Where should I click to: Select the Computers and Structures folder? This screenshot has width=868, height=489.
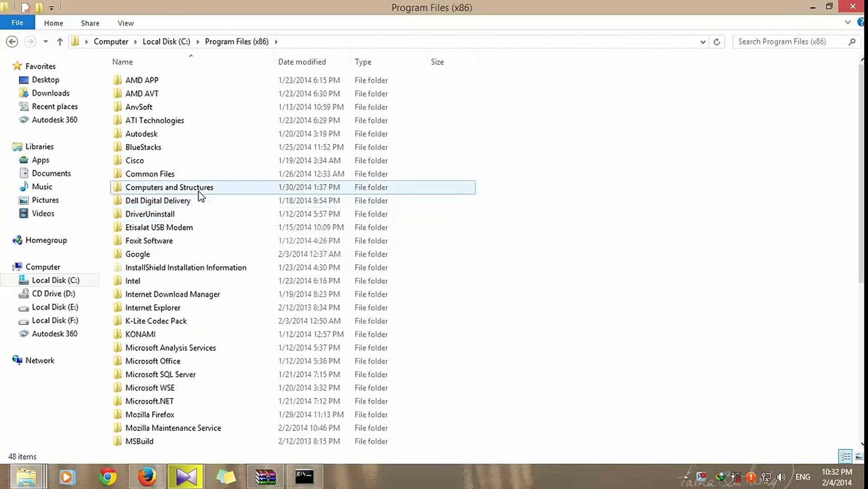coord(293,187)
